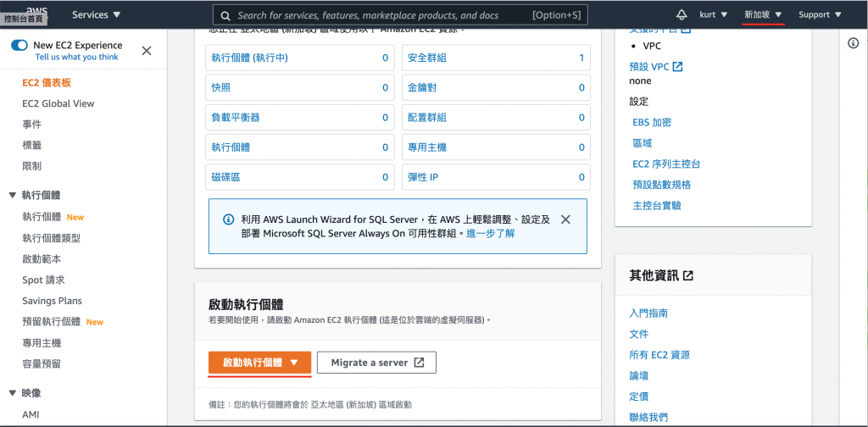868x427 pixels.
Task: Click the AWS search input field
Action: pos(400,15)
